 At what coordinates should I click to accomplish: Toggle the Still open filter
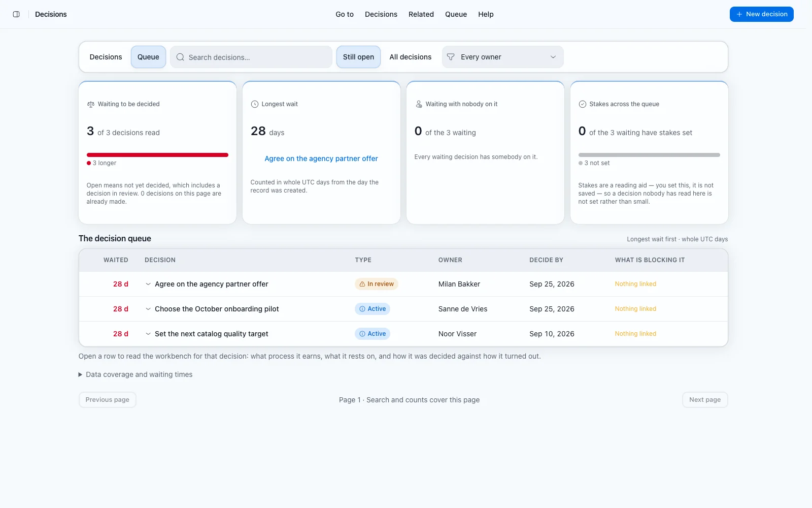coord(358,57)
